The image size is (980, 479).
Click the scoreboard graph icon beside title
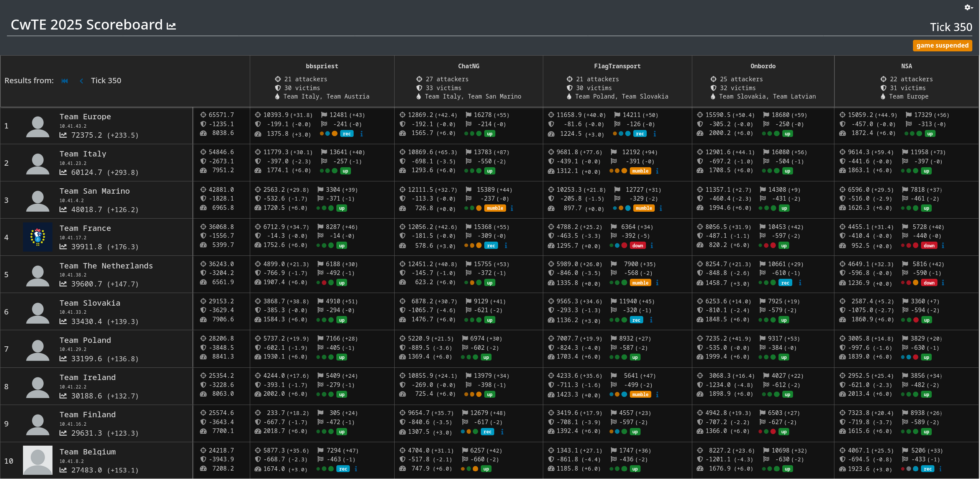[171, 26]
